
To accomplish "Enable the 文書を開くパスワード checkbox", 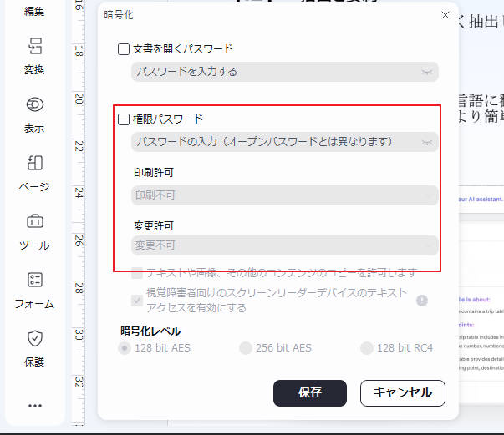I will tap(124, 49).
